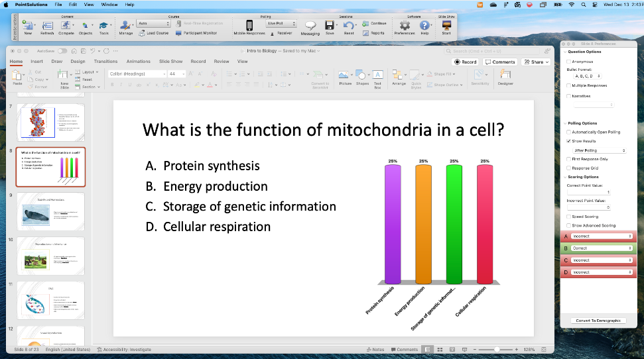Open PointSolutions Preferences gear

(x=405, y=26)
